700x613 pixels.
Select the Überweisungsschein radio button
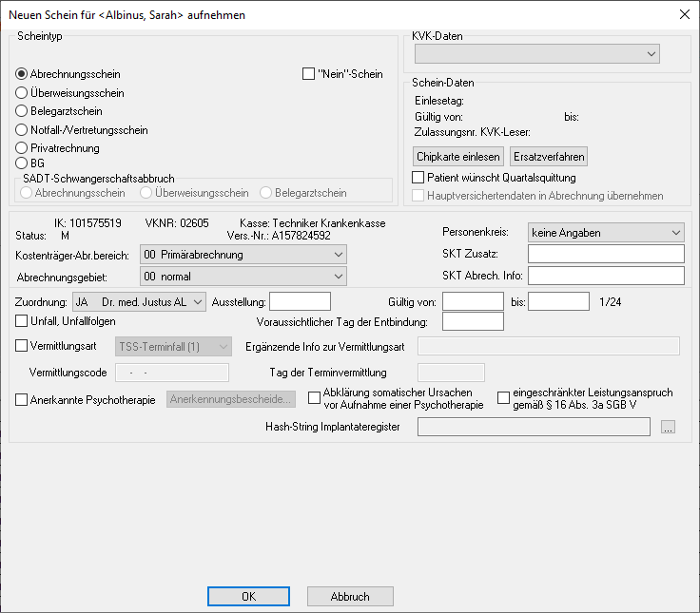tap(22, 93)
